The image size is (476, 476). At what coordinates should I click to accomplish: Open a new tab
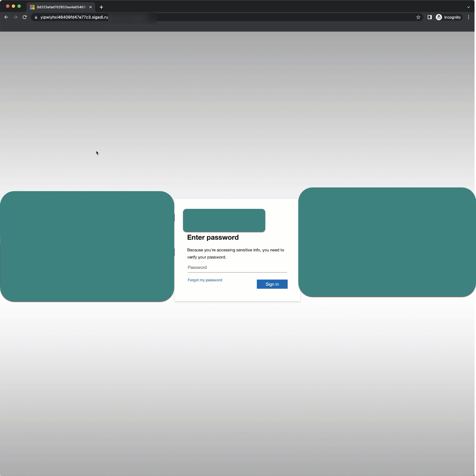click(x=101, y=7)
